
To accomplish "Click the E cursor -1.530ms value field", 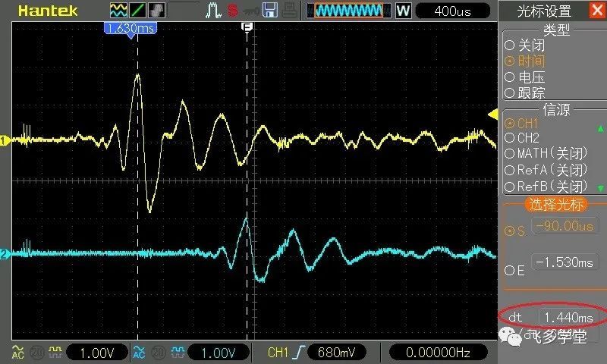I will (x=565, y=262).
